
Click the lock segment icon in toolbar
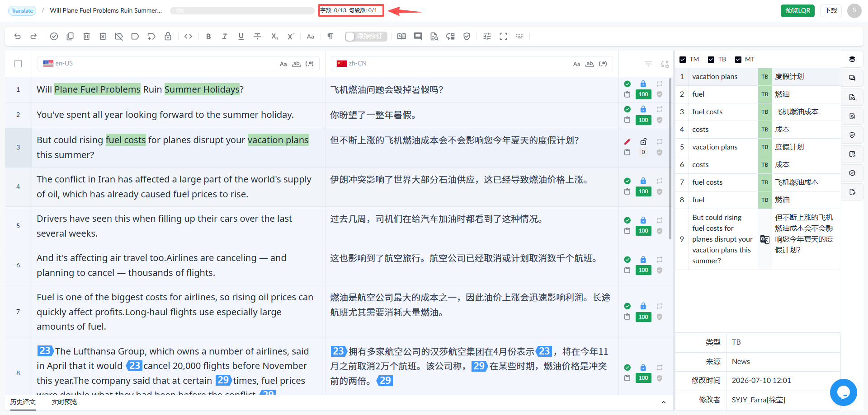168,37
